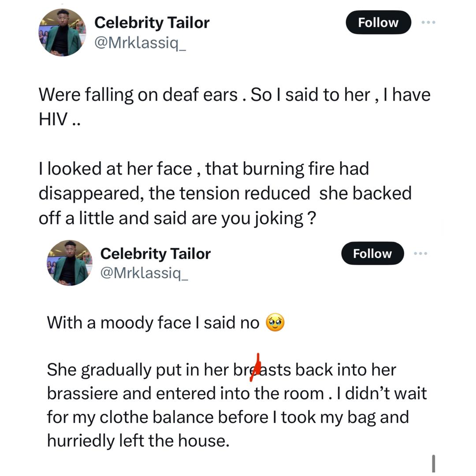The image size is (476, 476).
Task: Follow Celebrity Tailor from the 'moody face' tweet
Action: pyautogui.click(x=372, y=253)
